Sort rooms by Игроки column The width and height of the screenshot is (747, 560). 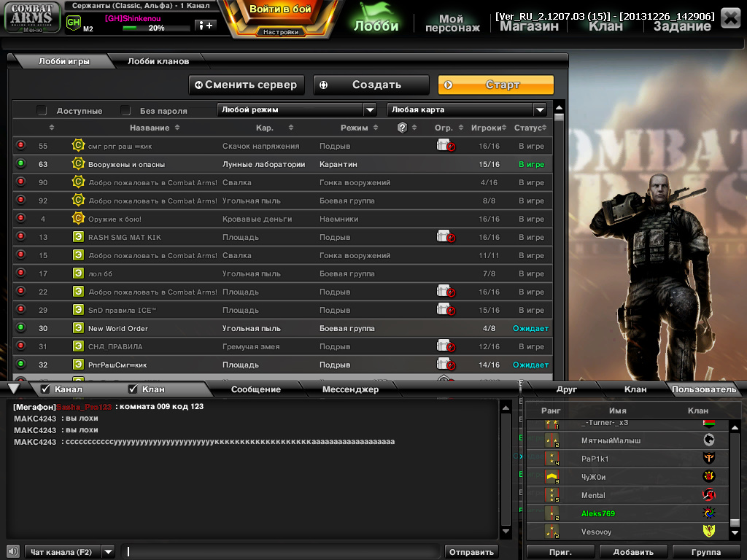pyautogui.click(x=488, y=128)
